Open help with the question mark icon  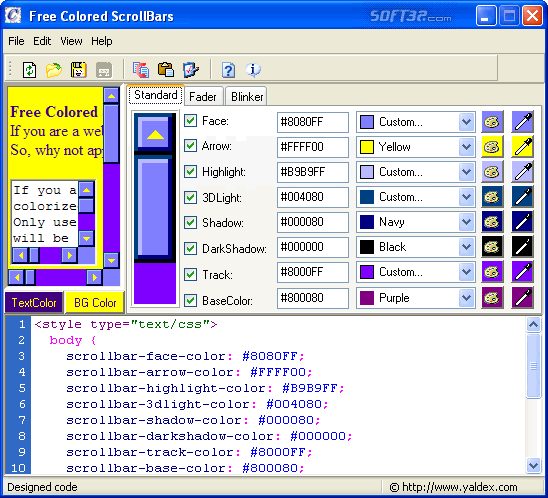coord(228,70)
